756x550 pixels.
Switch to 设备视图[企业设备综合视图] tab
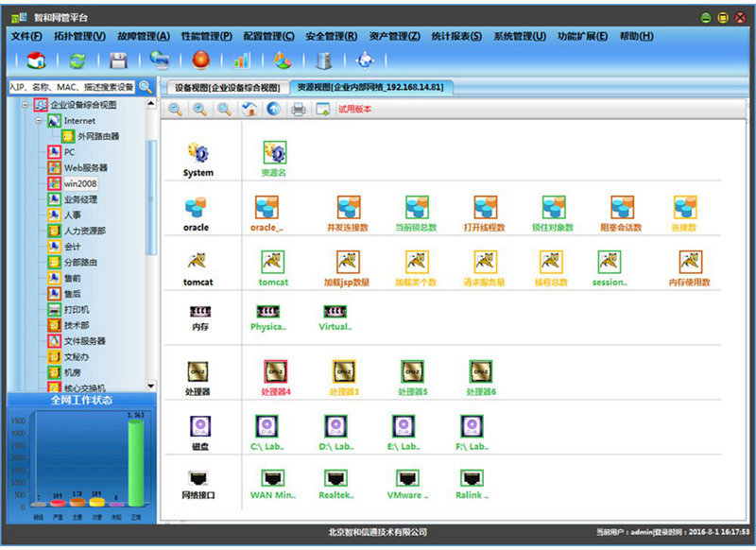[x=227, y=88]
